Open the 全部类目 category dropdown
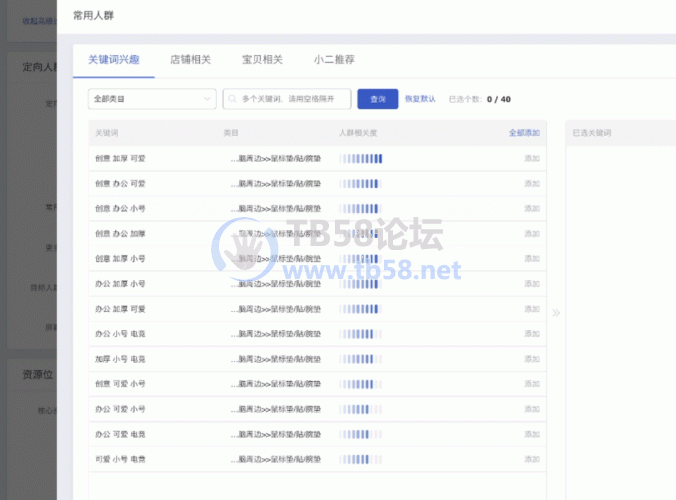The height and width of the screenshot is (500, 676). pos(152,99)
